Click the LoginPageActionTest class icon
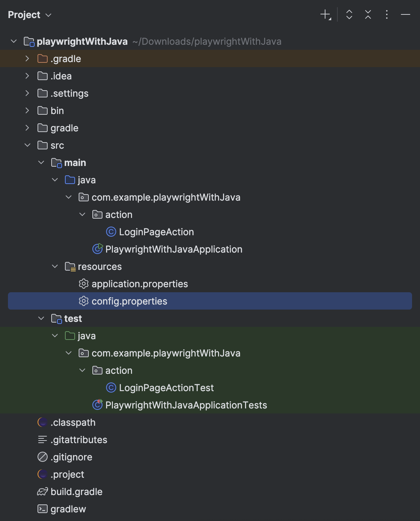This screenshot has width=420, height=521. pyautogui.click(x=111, y=388)
